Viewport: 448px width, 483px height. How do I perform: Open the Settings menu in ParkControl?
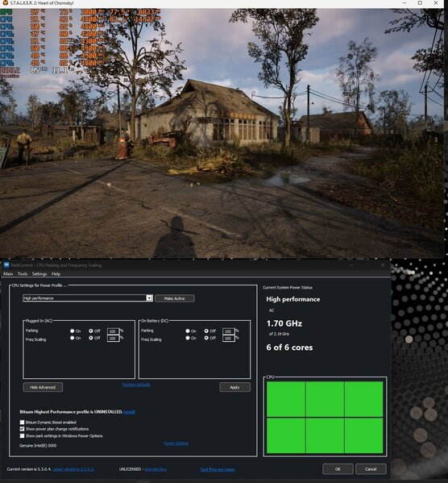point(39,274)
